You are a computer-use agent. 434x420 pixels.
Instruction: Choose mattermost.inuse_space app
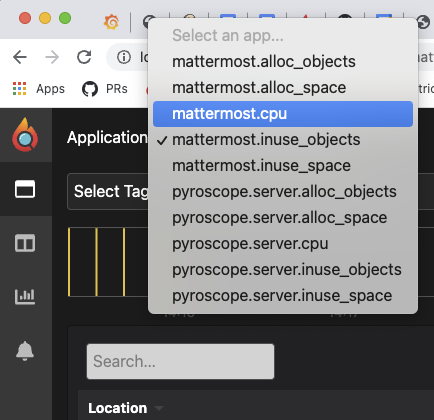(x=283, y=166)
